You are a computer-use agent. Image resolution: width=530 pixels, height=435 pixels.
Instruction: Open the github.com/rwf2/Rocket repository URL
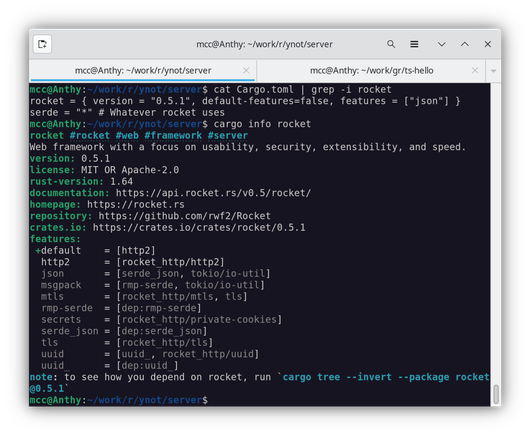tap(185, 216)
